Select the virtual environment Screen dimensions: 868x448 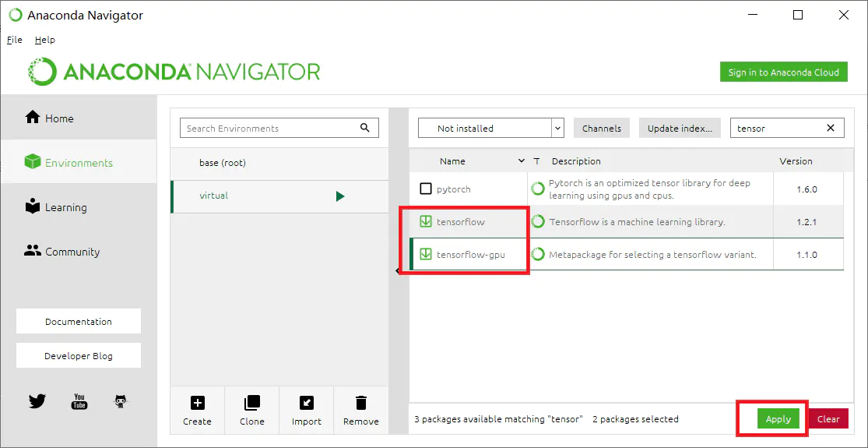coord(279,196)
